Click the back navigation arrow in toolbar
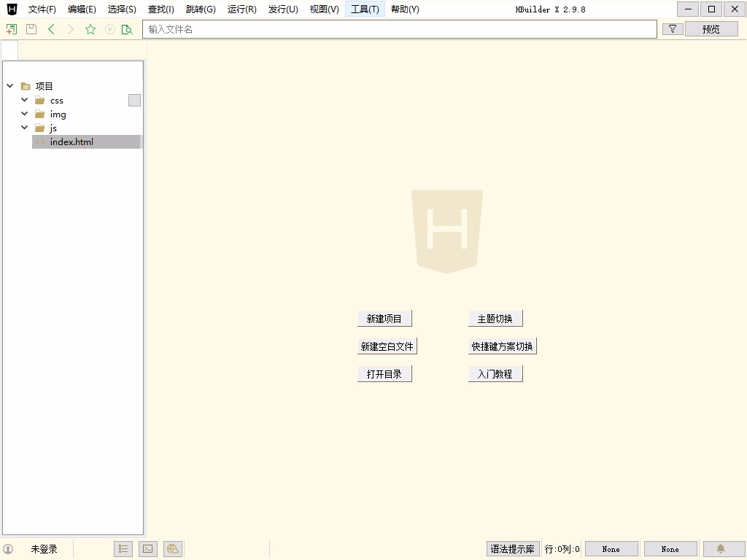Viewport: 747px width, 560px height. [51, 28]
